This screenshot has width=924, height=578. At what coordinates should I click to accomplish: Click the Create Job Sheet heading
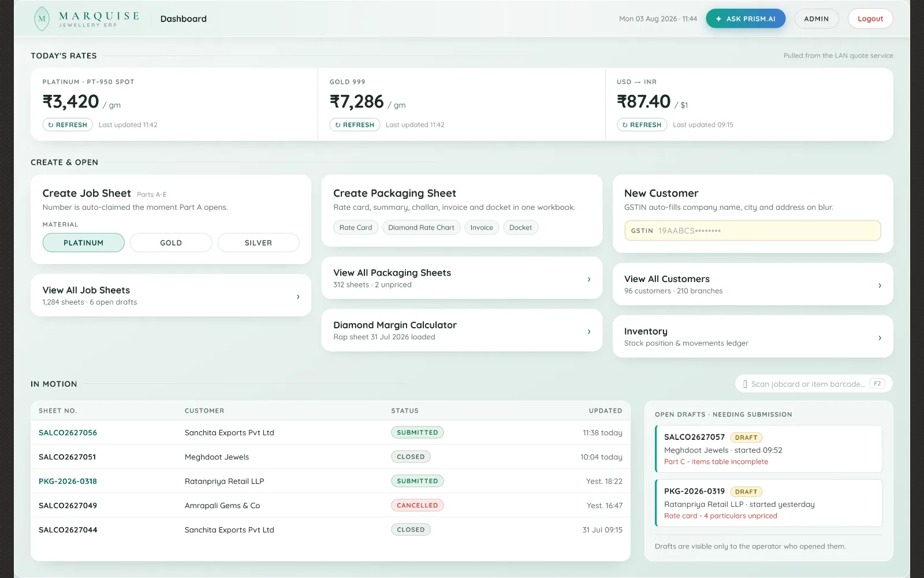point(87,194)
